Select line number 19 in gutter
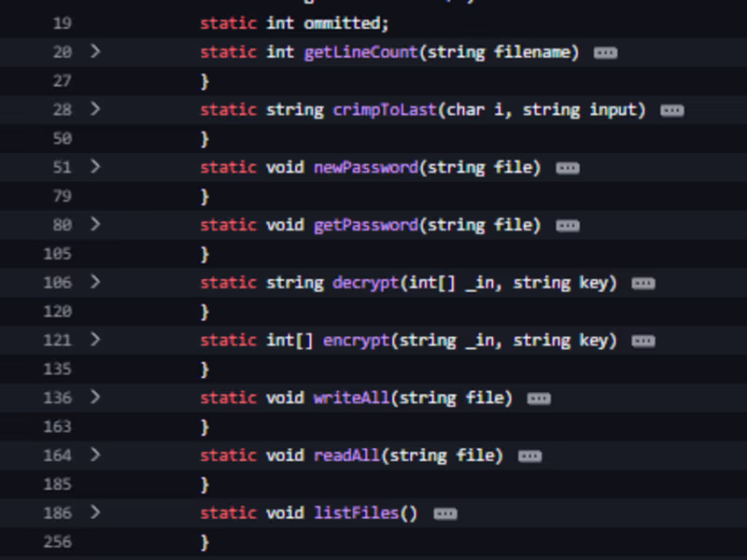Screen dimensions: 747x560 coord(62,23)
